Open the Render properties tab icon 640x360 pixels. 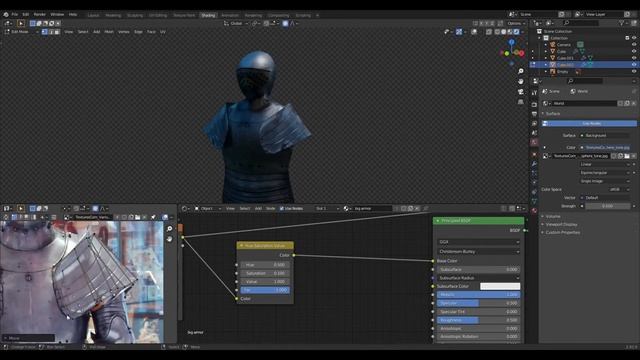[534, 104]
